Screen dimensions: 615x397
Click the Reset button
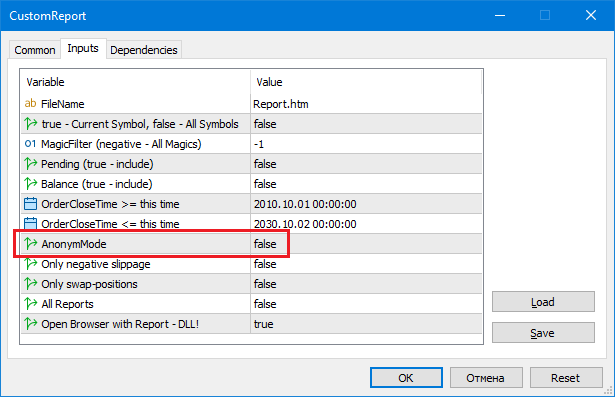566,377
